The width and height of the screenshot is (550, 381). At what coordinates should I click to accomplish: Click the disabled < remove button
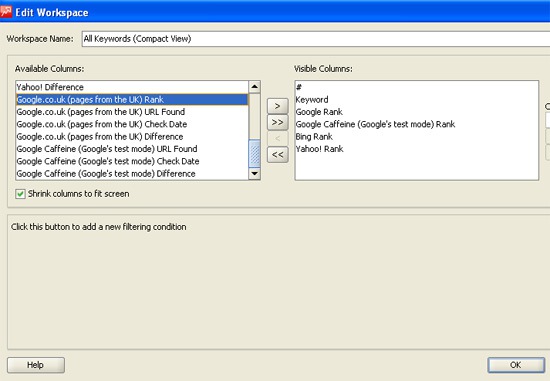(277, 138)
